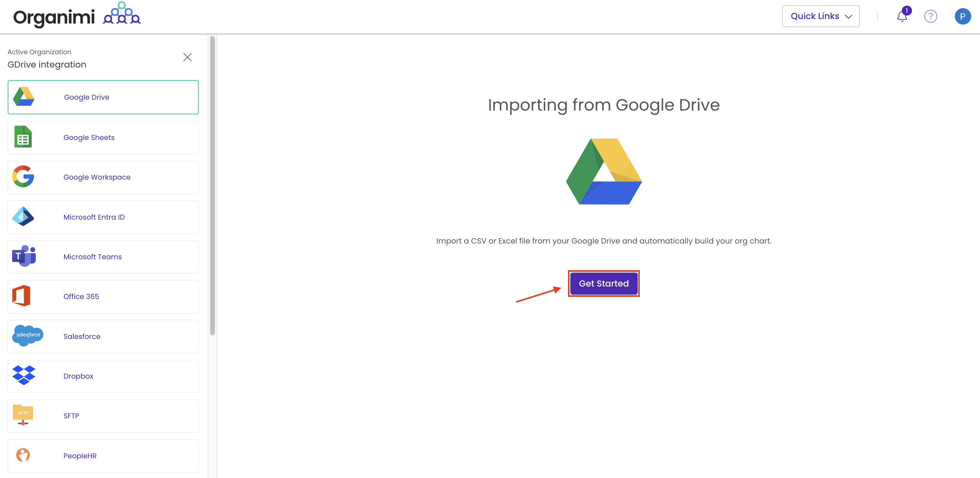Select the Google Workspace integration label
This screenshot has height=478, width=980.
coord(97,178)
